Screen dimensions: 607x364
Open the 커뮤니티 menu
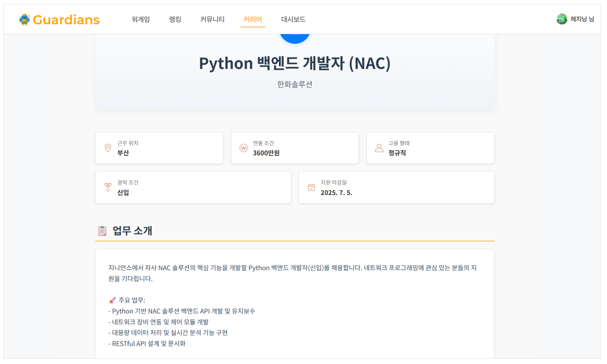pyautogui.click(x=212, y=19)
